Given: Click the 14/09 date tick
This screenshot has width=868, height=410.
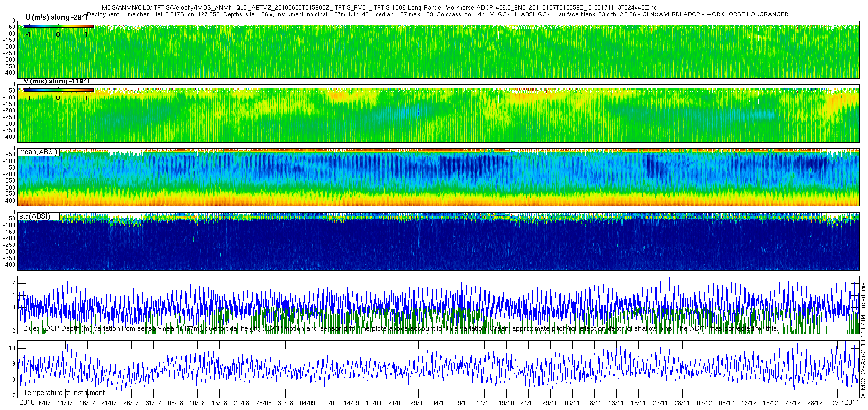Looking at the screenshot, I should click(x=352, y=403).
